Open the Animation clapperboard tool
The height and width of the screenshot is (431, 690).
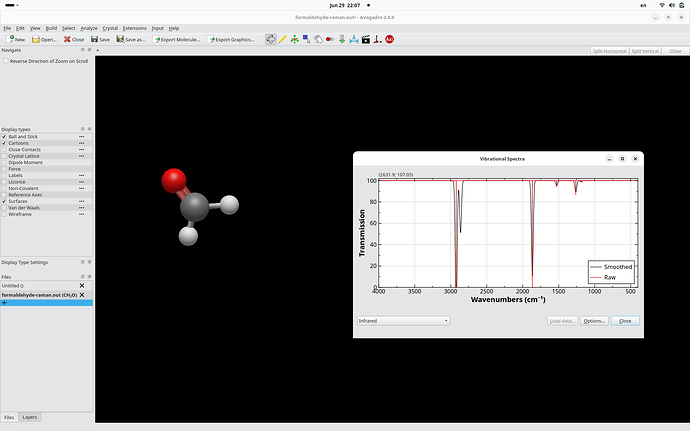click(x=366, y=39)
